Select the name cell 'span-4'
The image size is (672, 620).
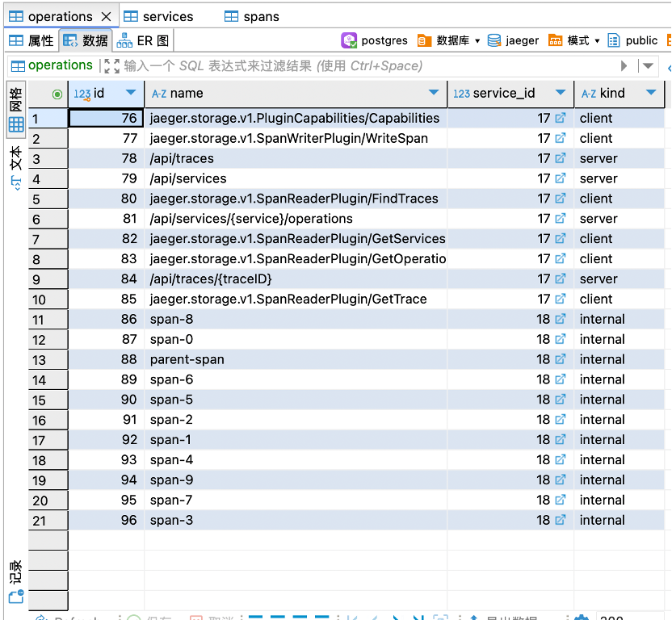pyautogui.click(x=296, y=459)
